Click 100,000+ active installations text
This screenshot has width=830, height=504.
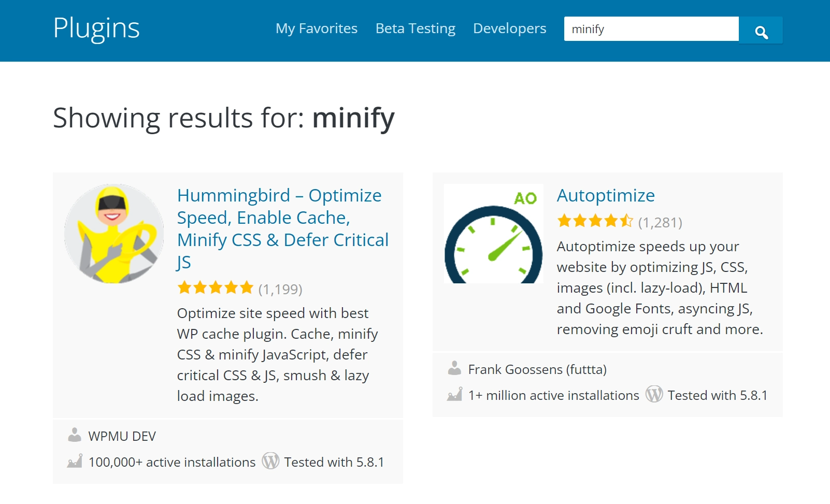(172, 462)
